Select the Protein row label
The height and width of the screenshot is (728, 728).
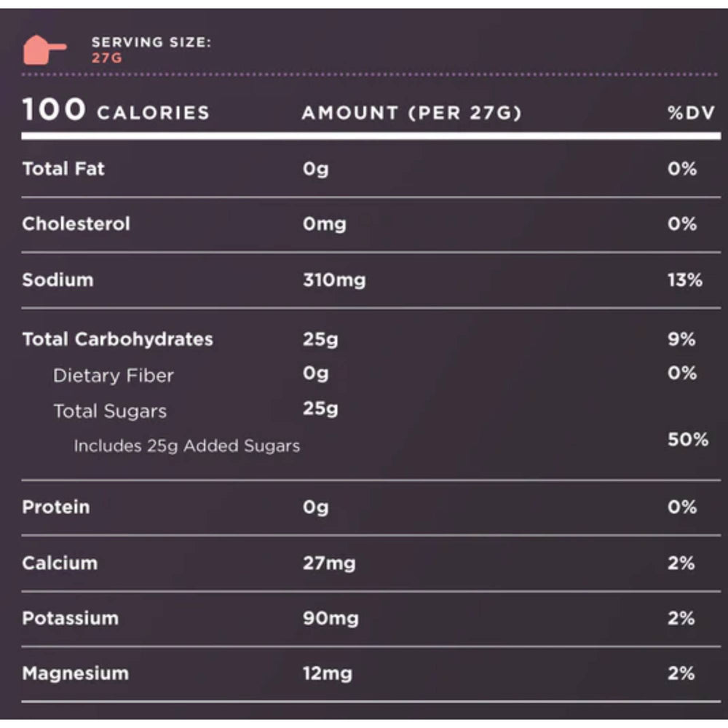click(56, 507)
